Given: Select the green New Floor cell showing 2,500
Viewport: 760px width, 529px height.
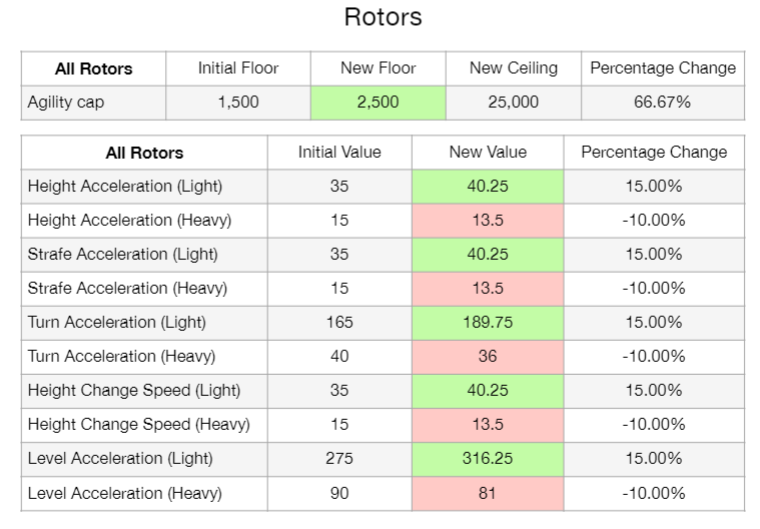Looking at the screenshot, I should (378, 102).
